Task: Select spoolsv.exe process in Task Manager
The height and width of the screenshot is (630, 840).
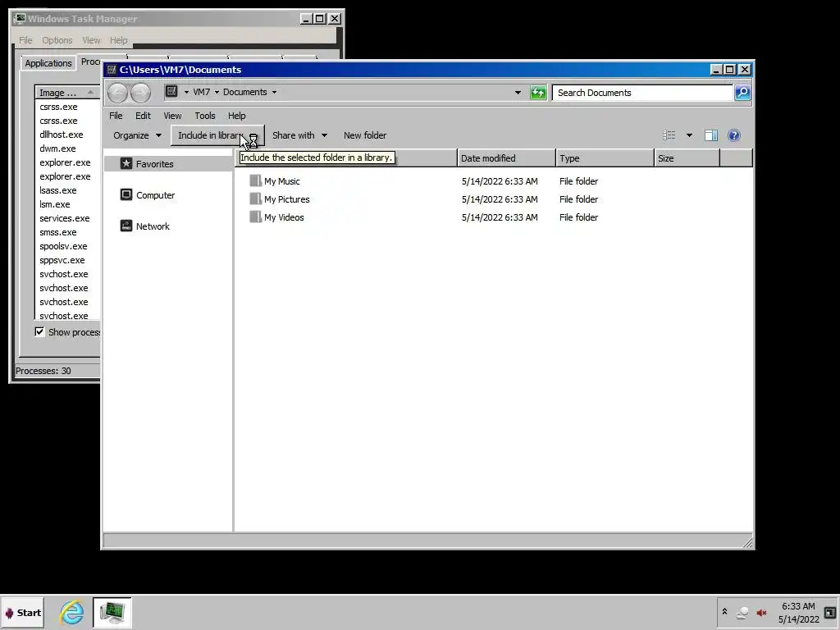Action: tap(63, 246)
